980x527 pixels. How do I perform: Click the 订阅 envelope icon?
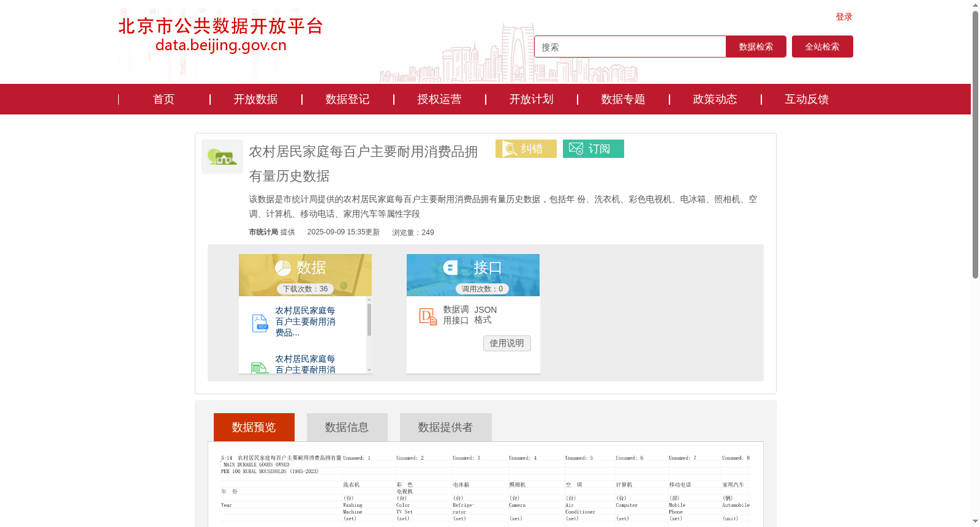(x=576, y=149)
